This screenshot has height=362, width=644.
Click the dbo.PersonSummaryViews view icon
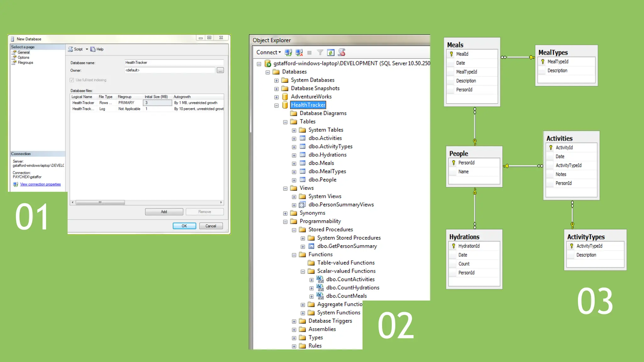coord(302,205)
